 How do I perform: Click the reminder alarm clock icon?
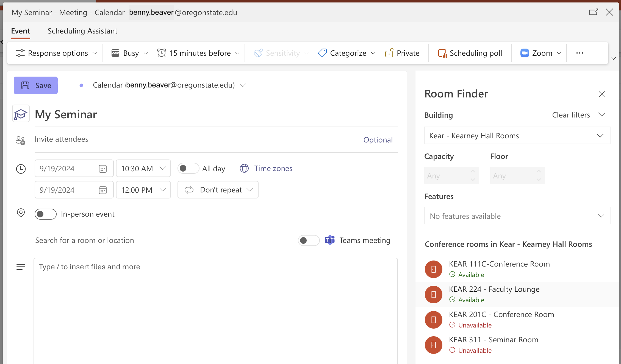(x=162, y=53)
